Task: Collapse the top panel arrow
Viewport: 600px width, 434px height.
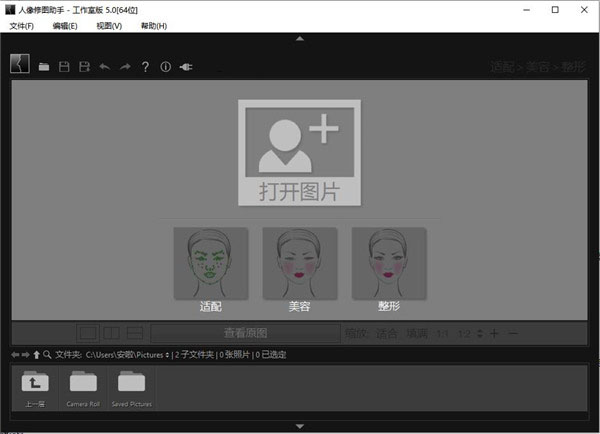Action: pyautogui.click(x=299, y=38)
